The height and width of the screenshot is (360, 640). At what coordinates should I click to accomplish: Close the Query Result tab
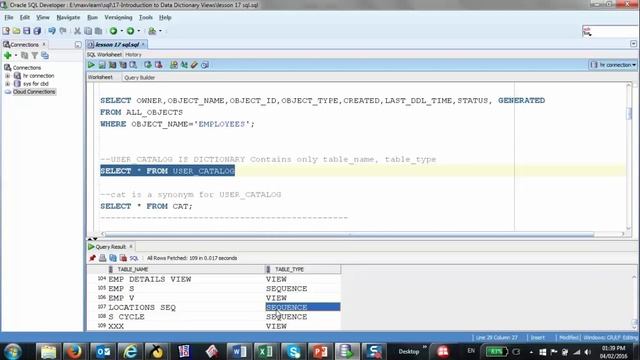point(131,247)
